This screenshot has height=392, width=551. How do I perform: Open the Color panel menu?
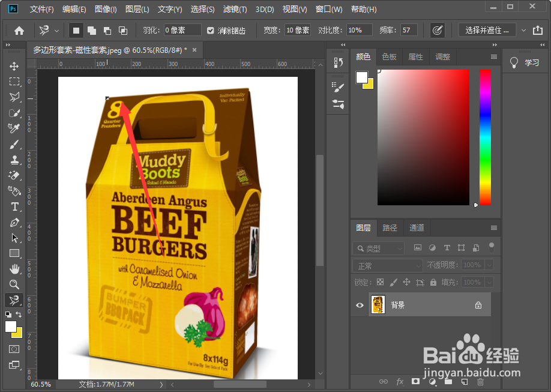[494, 57]
